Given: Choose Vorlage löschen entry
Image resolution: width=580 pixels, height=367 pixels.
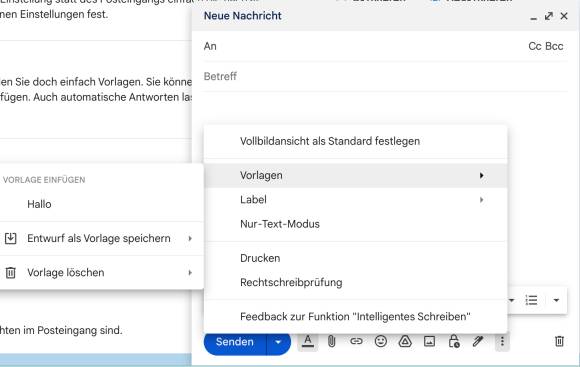Looking at the screenshot, I should coord(101,273).
